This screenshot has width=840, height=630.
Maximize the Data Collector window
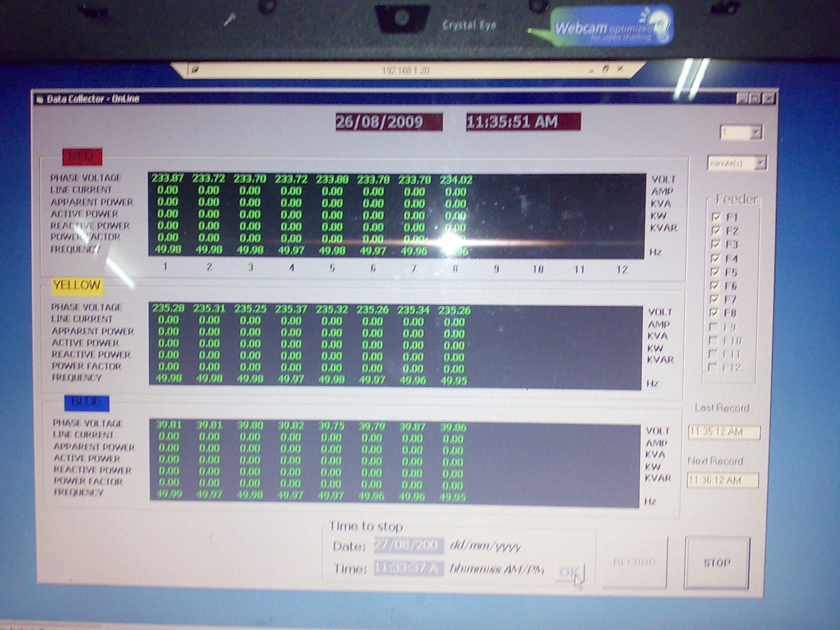click(754, 99)
